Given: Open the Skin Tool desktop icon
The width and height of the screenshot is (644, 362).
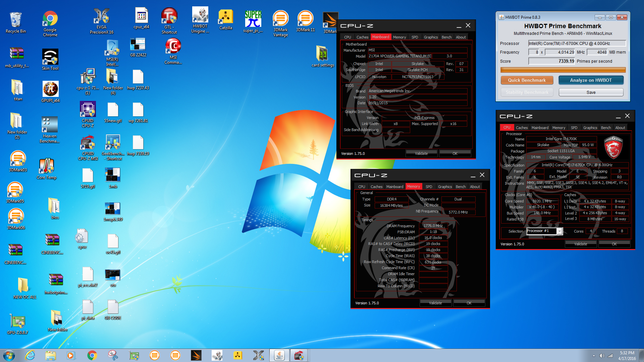Looking at the screenshot, I should 50,60.
